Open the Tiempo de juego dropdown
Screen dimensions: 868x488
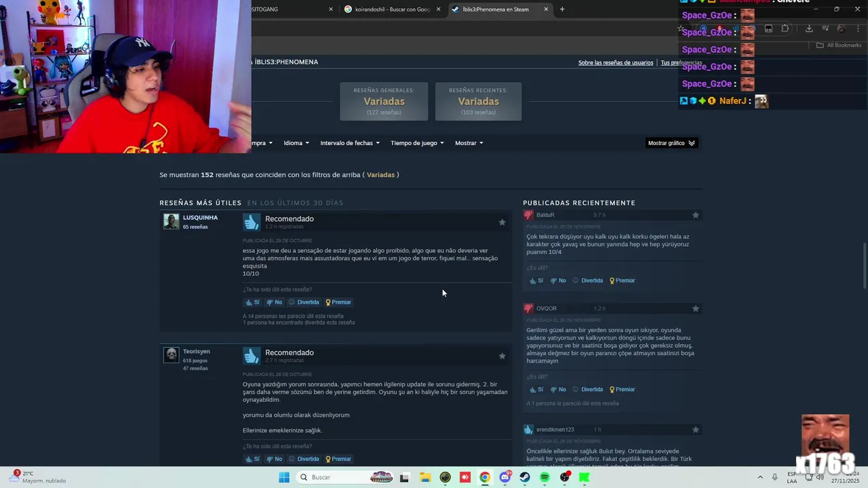(417, 143)
